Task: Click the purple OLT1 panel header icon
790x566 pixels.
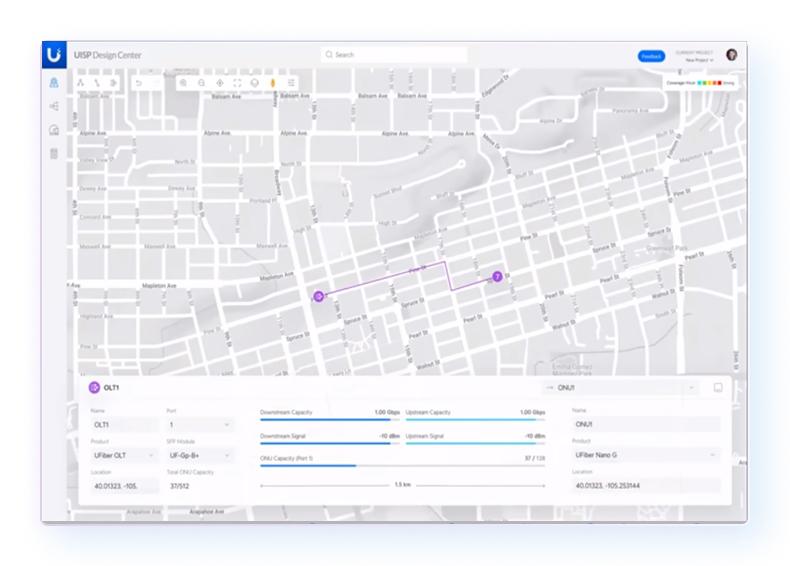Action: [94, 388]
